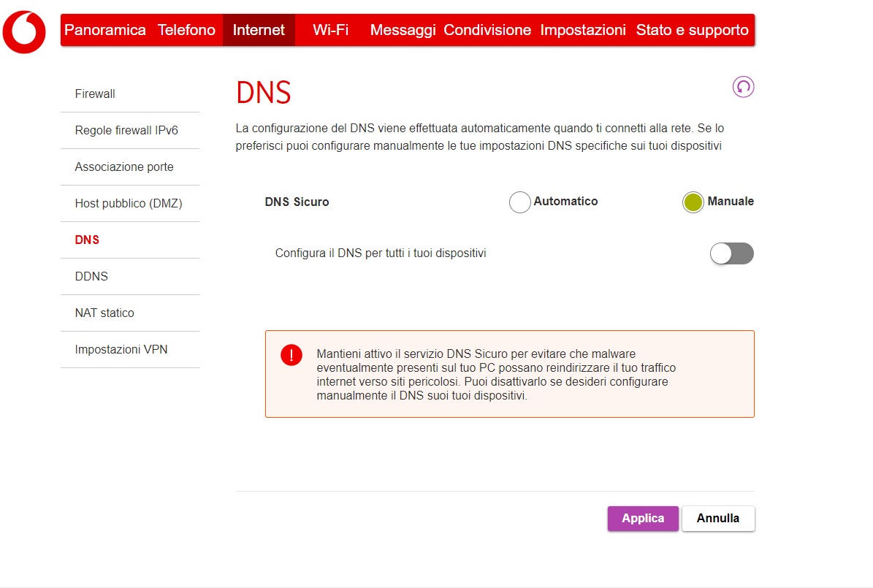Screen dimensions: 873x588
Task: Go to NAT statico section
Action: pyautogui.click(x=130, y=313)
